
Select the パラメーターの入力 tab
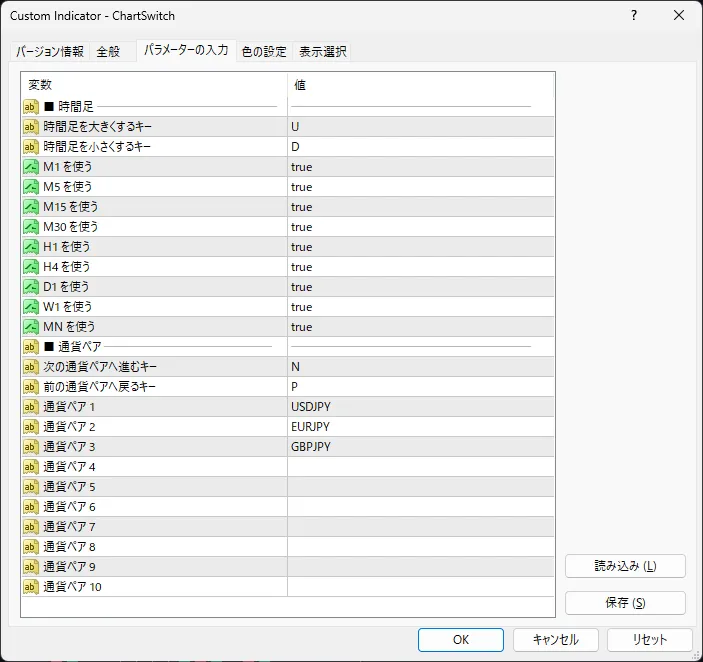tap(186, 50)
